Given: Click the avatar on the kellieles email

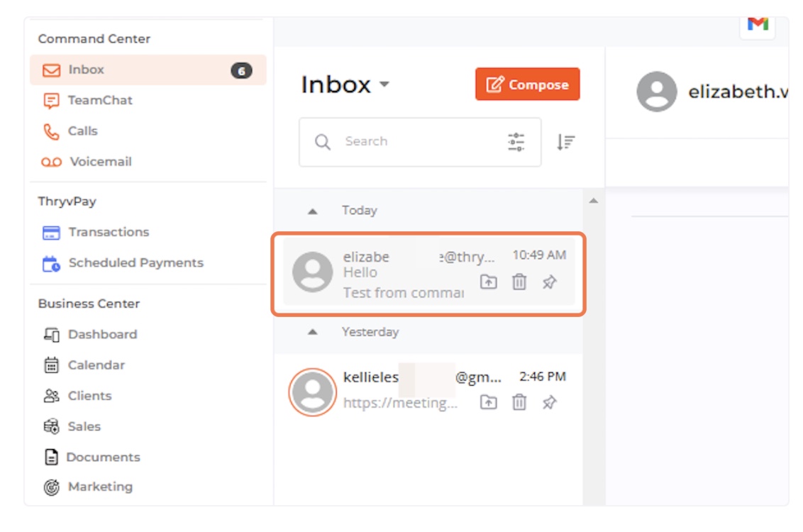Looking at the screenshot, I should coord(312,392).
